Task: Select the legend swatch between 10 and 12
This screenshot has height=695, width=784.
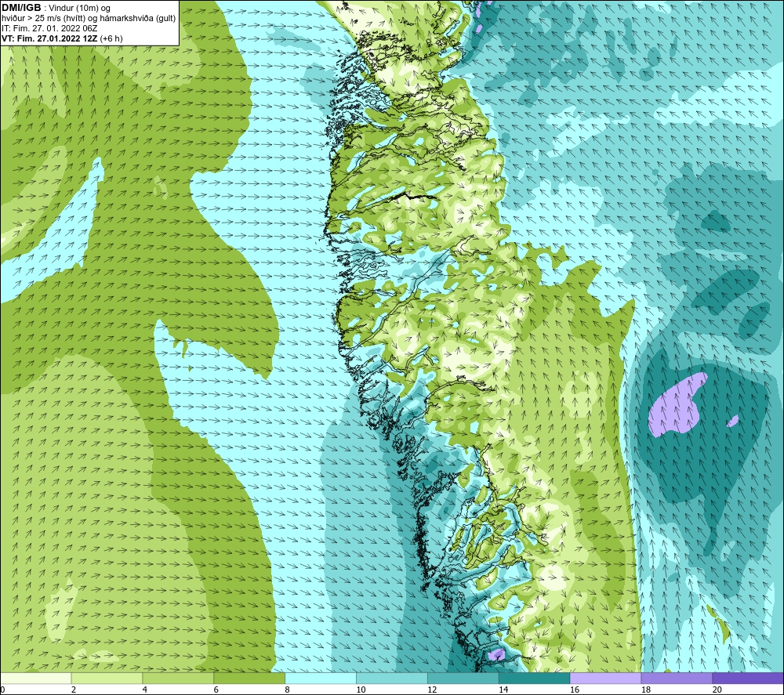Action: [x=392, y=678]
